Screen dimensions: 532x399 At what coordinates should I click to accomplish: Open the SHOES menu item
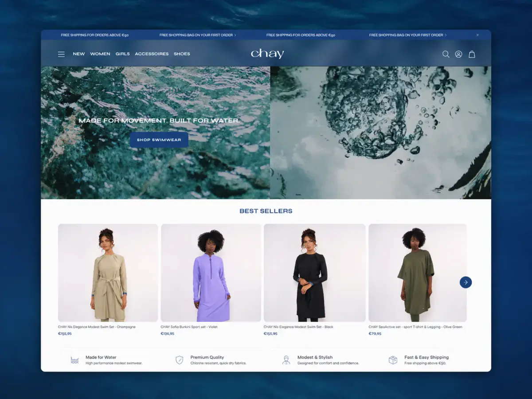point(182,54)
